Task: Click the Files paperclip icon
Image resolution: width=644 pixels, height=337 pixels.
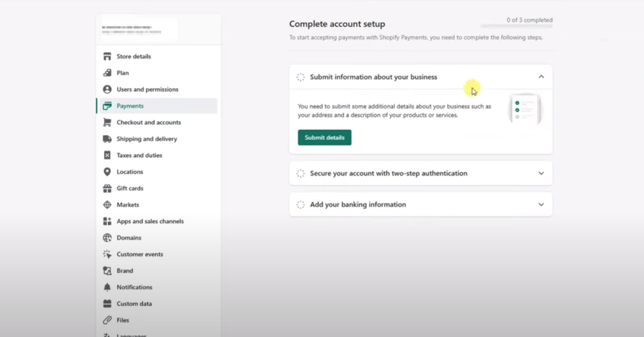Action: coord(107,320)
